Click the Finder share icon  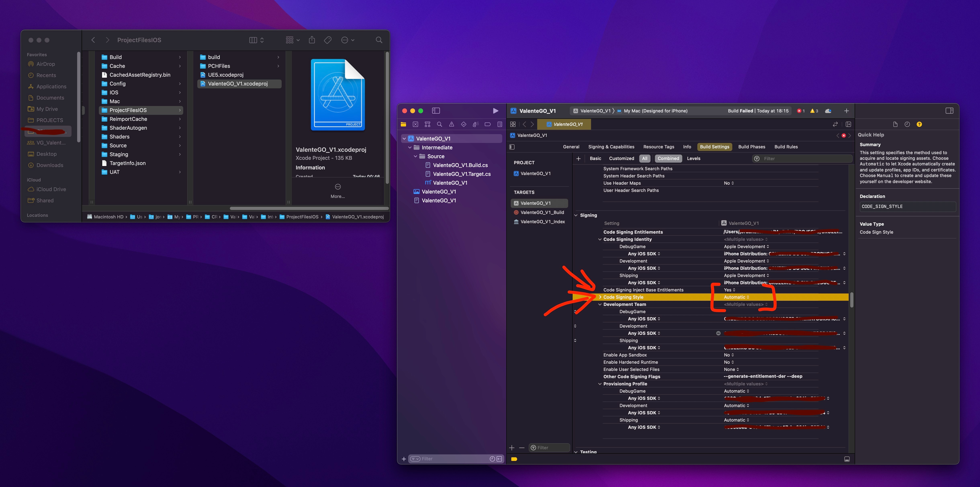[x=312, y=40]
